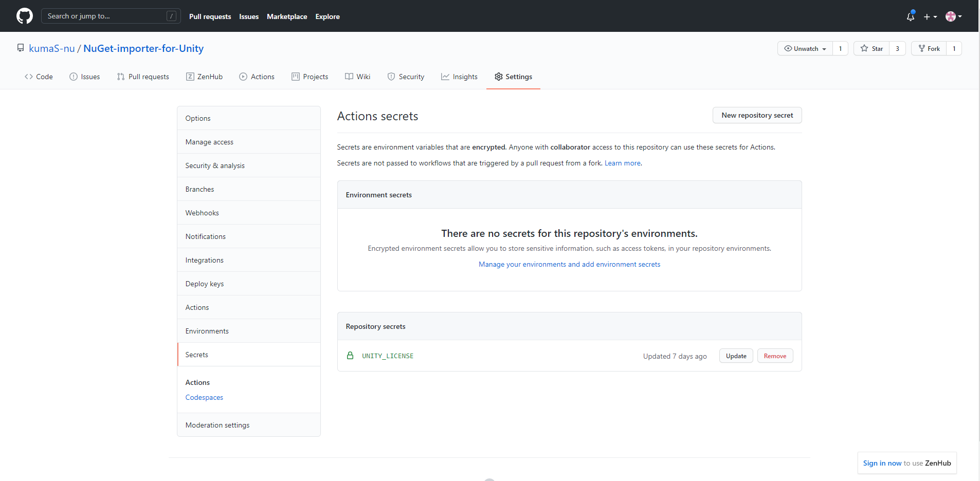Click New repository secret
The height and width of the screenshot is (481, 980).
pyautogui.click(x=757, y=115)
